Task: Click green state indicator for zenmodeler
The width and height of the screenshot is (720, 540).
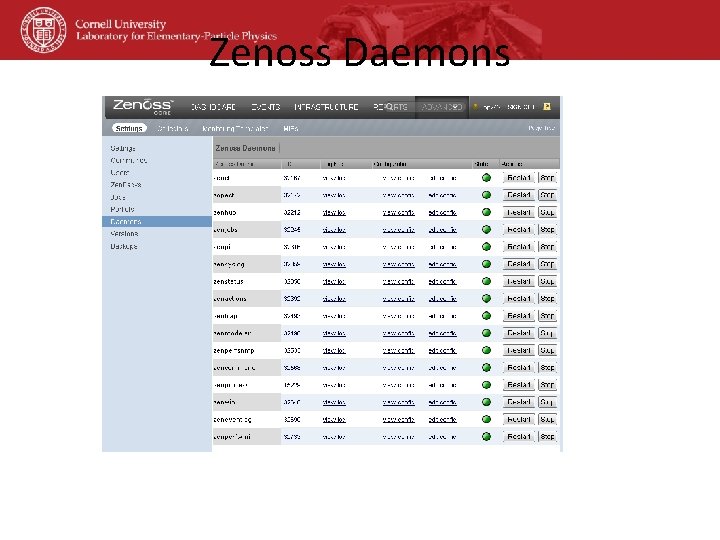Action: click(x=486, y=333)
